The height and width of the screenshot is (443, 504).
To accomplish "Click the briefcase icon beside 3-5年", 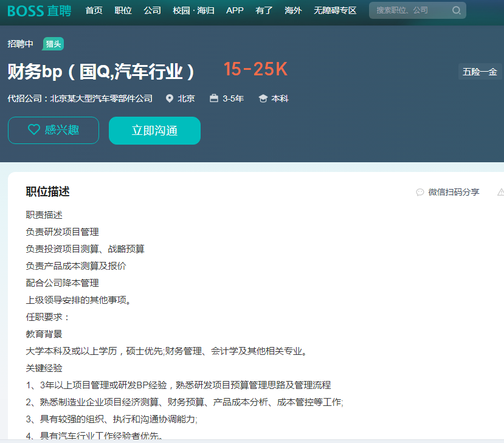I will click(214, 98).
